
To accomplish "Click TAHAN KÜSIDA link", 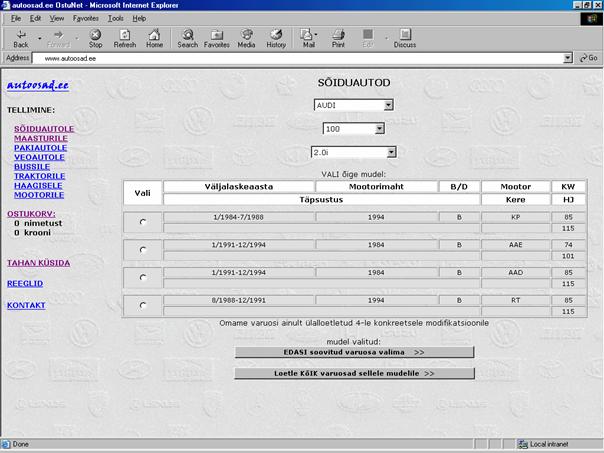I will 39,263.
